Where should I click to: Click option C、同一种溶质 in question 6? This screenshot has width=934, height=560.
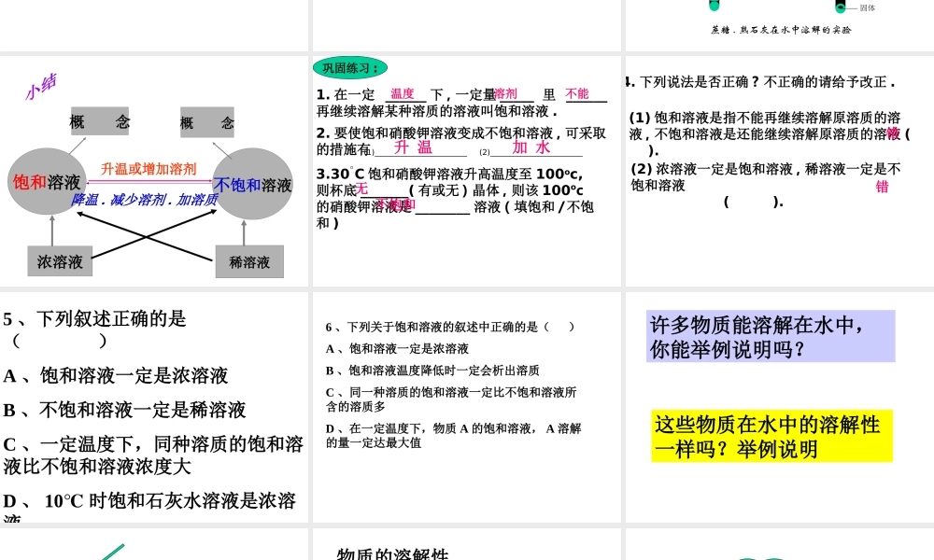point(451,399)
